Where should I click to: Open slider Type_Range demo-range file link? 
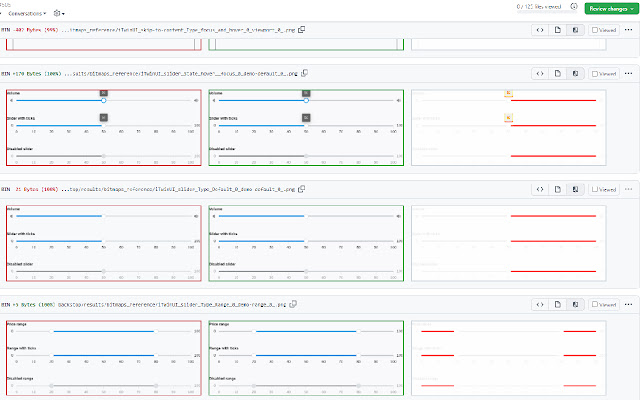pos(172,304)
